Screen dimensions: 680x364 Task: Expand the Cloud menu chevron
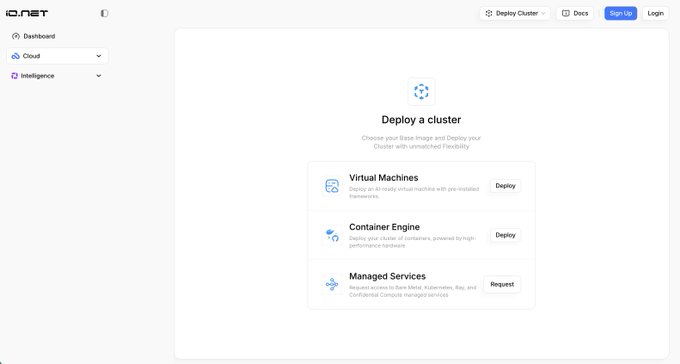pyautogui.click(x=99, y=56)
